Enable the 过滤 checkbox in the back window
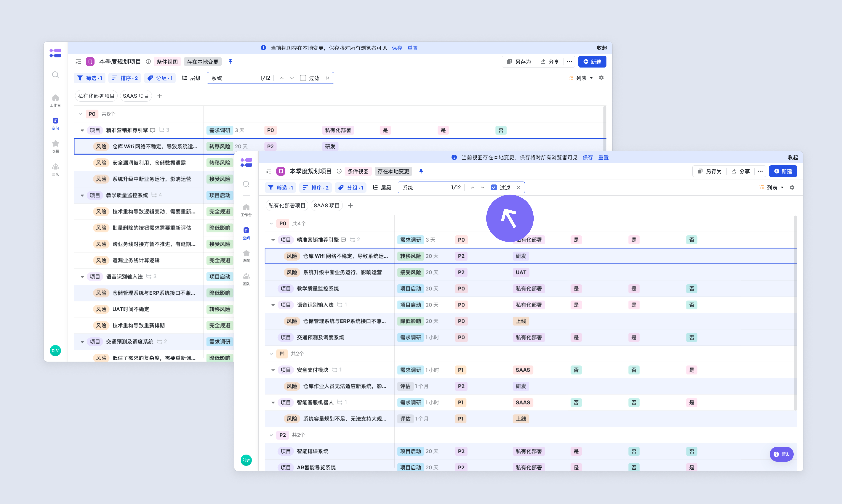Image resolution: width=842 pixels, height=504 pixels. tap(303, 78)
